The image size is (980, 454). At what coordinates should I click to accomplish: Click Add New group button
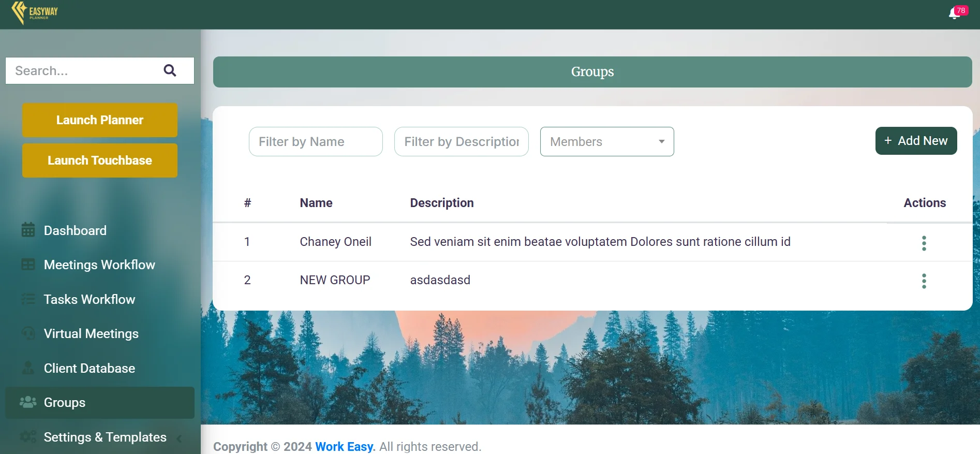(916, 141)
